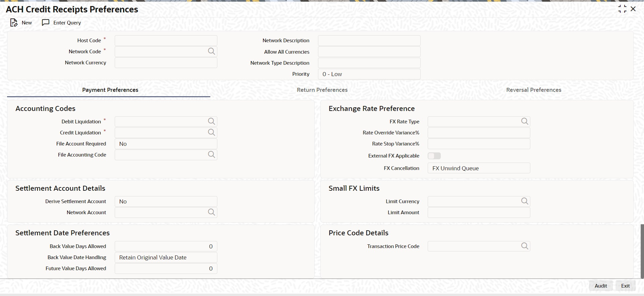Open File Accounting Code lookup icon

pos(211,155)
